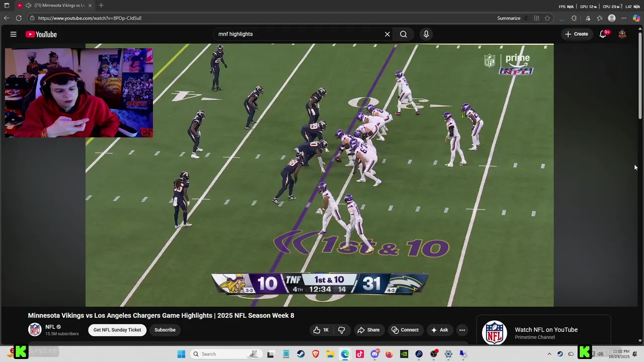The width and height of the screenshot is (644, 362).
Task: Switch to Microsoft Edge taskbar icon
Action: click(x=345, y=354)
